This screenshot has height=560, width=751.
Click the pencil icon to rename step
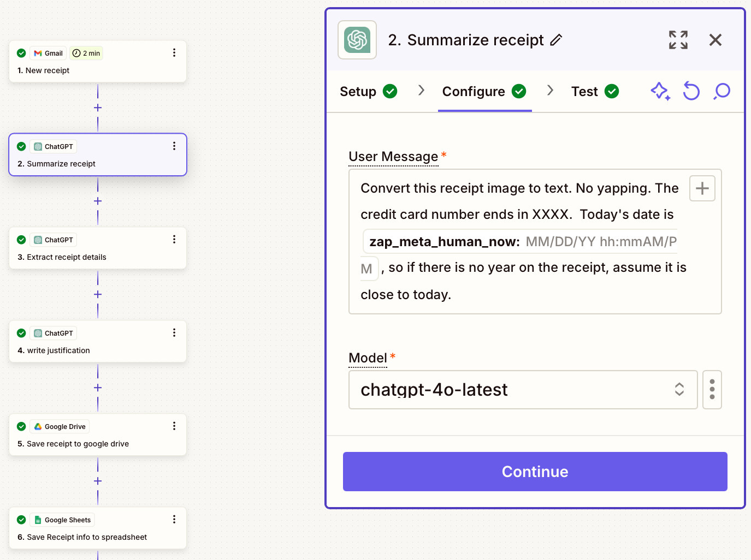pos(556,40)
